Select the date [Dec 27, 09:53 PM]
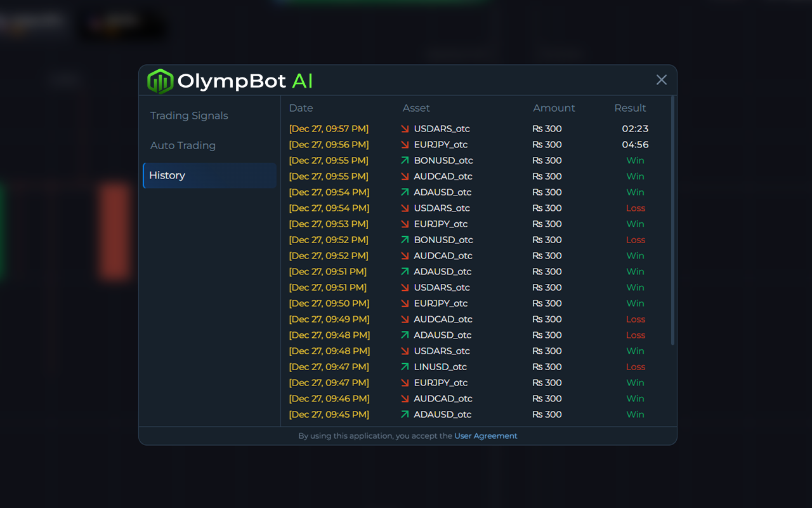 329,224
